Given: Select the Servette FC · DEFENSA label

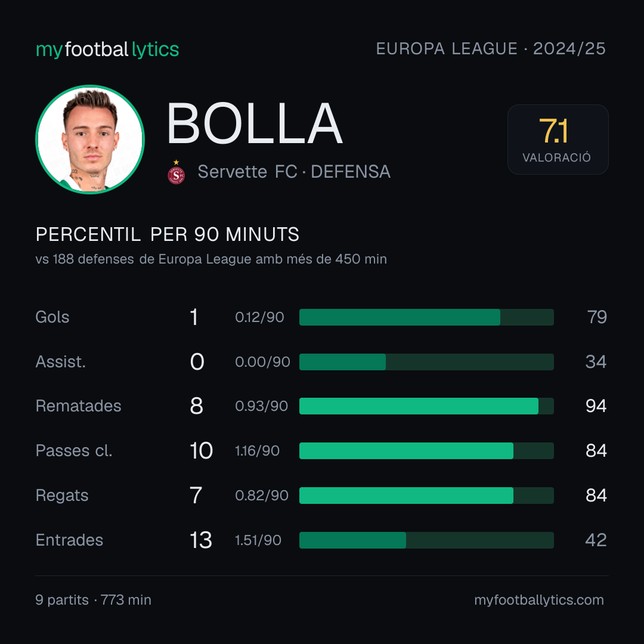Looking at the screenshot, I should pyautogui.click(x=294, y=172).
